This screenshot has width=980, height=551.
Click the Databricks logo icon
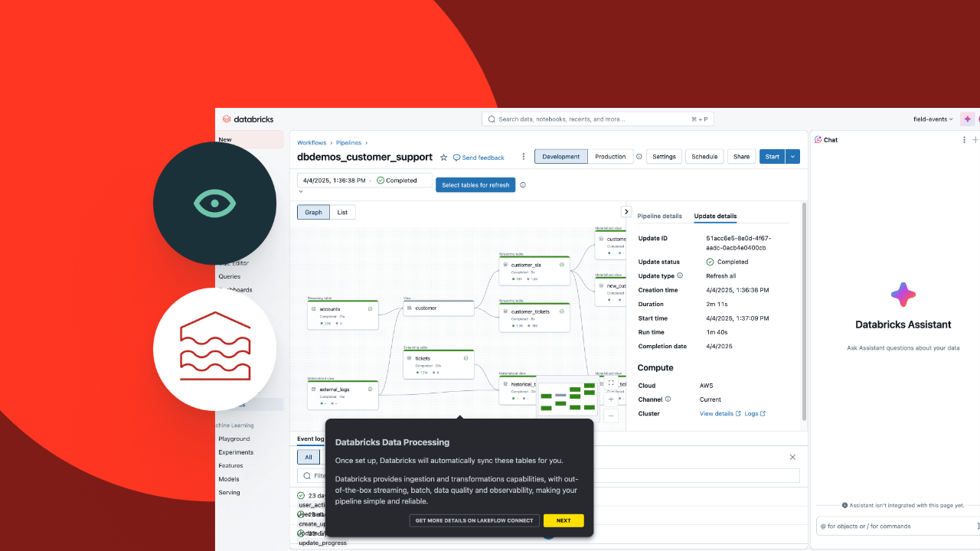pyautogui.click(x=227, y=119)
